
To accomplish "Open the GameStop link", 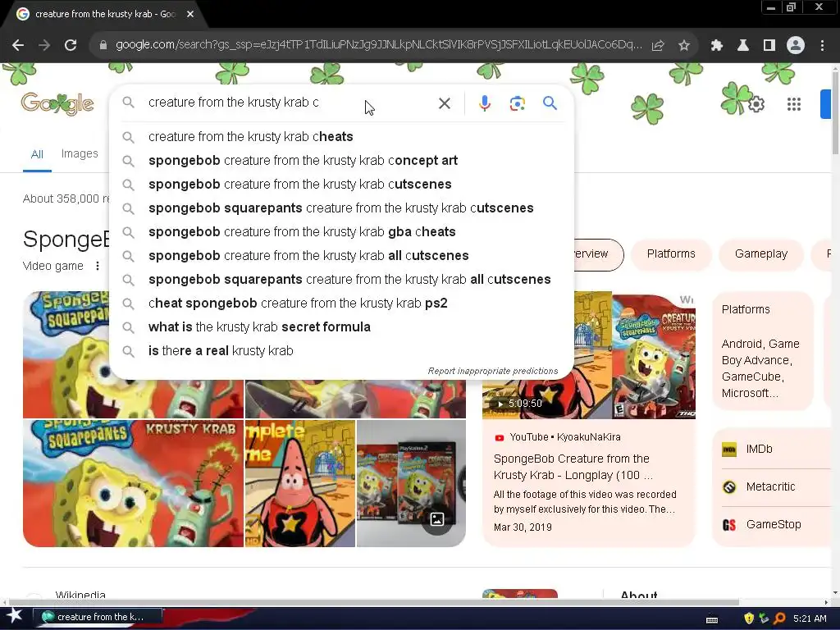I will 773,524.
